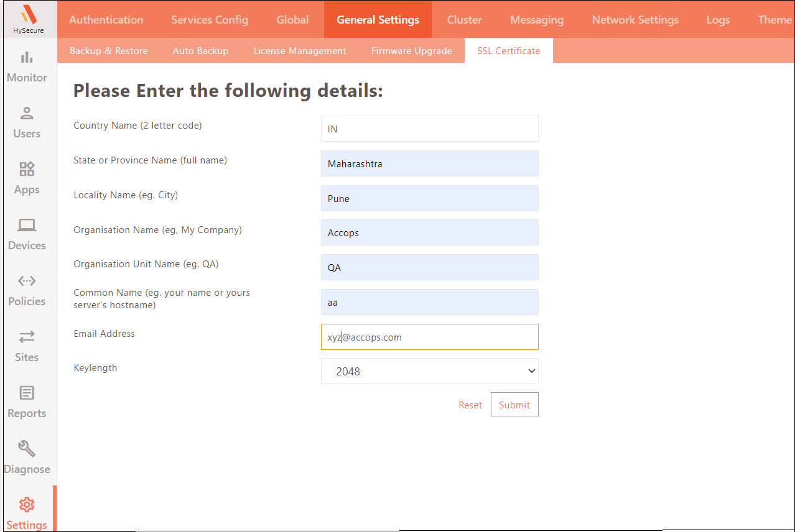
Task: Go to the License Management sub-tab
Action: click(300, 51)
